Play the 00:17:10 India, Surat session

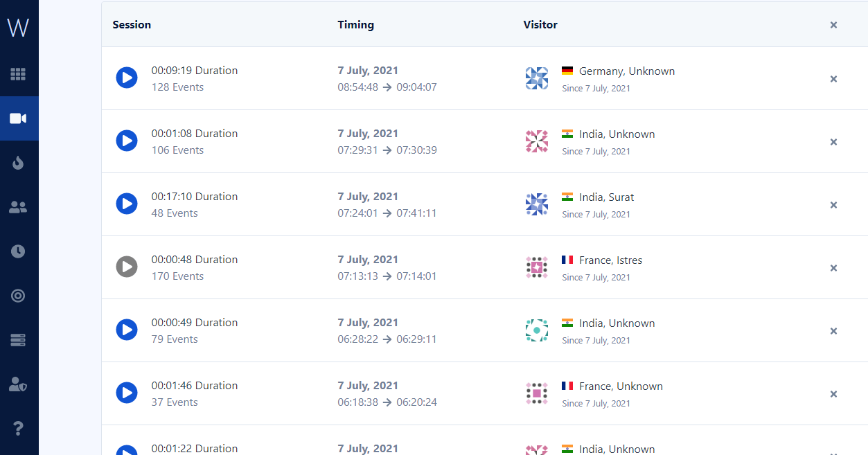pyautogui.click(x=127, y=204)
